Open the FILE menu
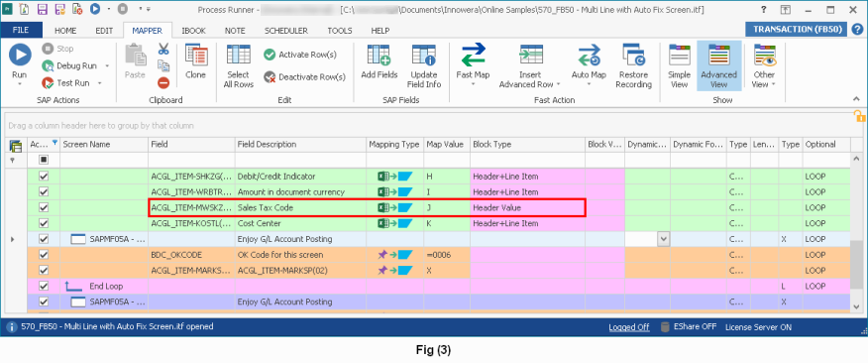Viewport: 868px width, 363px height. click(x=21, y=31)
